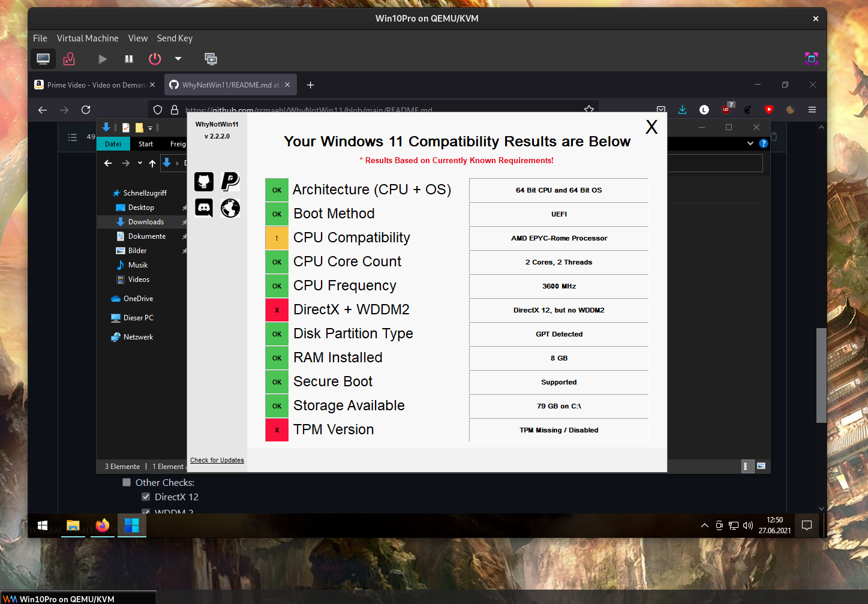Screen dimensions: 868x604
Task: Open the Start ribbon tab in Explorer
Action: pos(146,144)
